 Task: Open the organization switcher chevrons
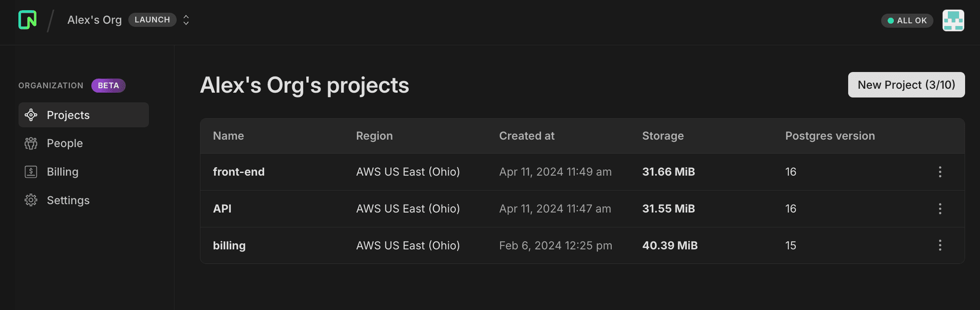tap(186, 19)
